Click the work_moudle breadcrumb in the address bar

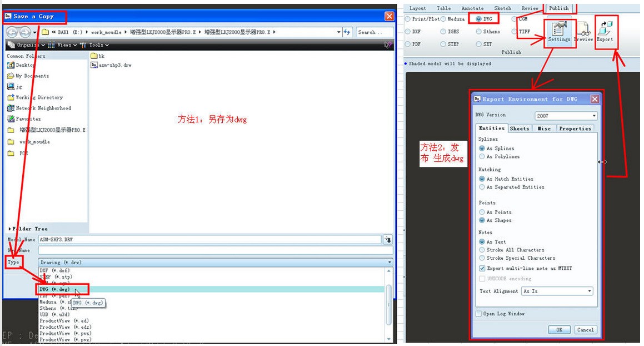pos(106,32)
